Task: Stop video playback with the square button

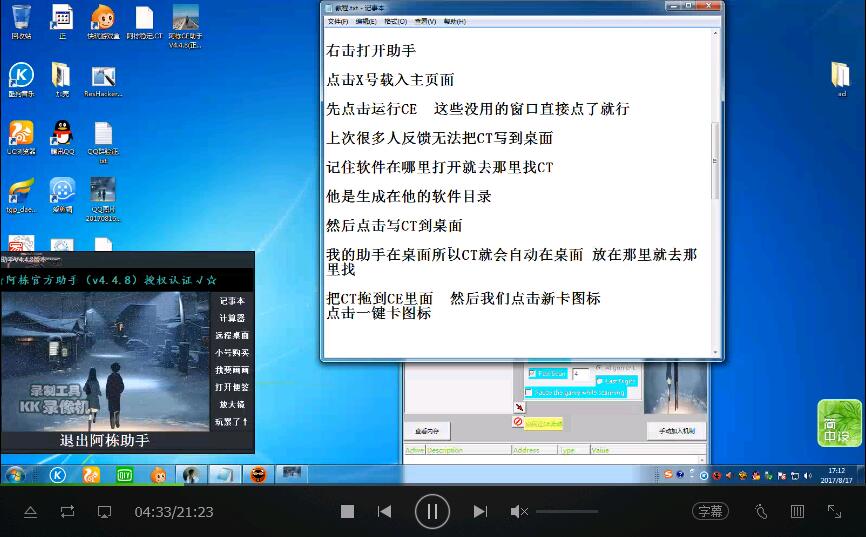Action: 347,511
